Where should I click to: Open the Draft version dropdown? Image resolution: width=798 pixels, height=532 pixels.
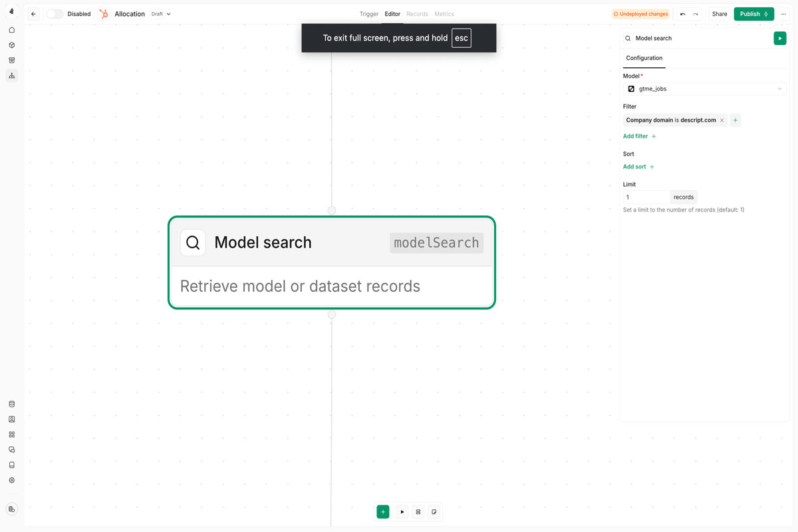(161, 14)
